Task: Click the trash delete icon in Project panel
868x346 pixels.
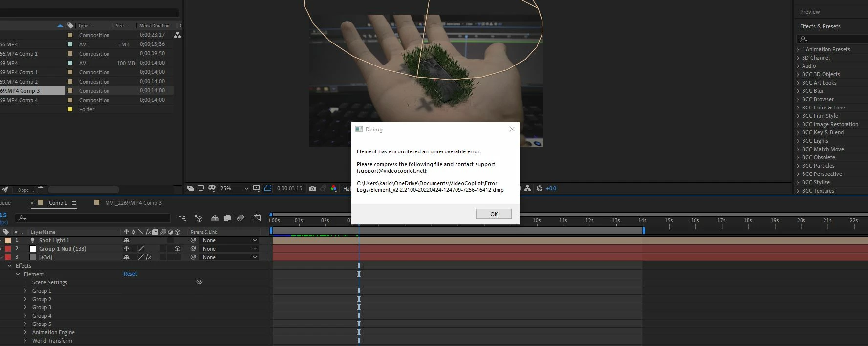Action: 41,189
